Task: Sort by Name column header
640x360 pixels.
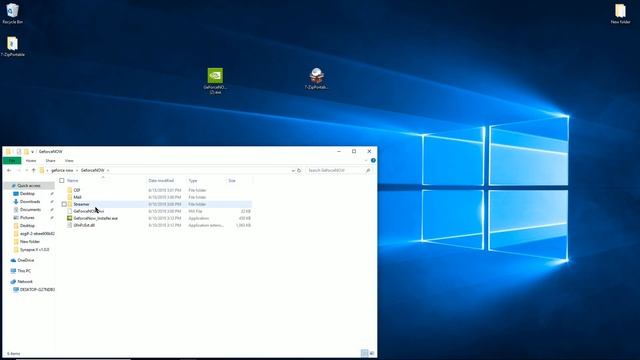Action: (73, 180)
